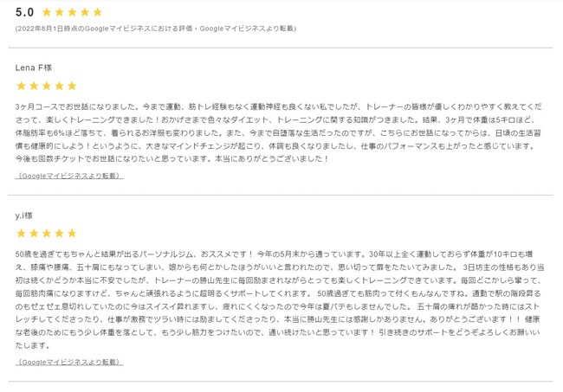Click y.i review text beginning 50歳を過ぎても

point(280,299)
